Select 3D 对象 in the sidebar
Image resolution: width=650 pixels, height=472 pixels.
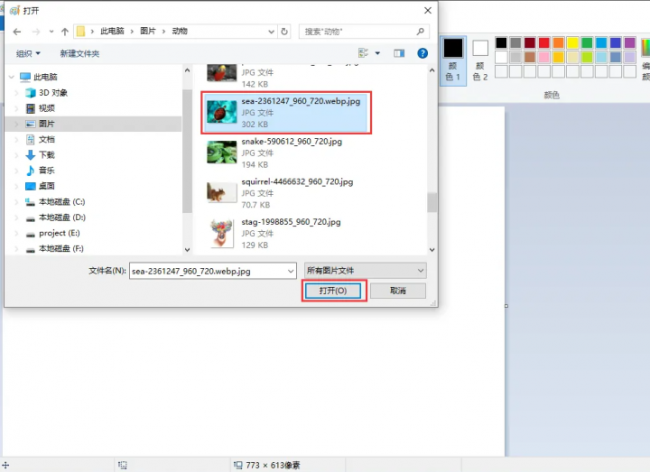(x=53, y=93)
